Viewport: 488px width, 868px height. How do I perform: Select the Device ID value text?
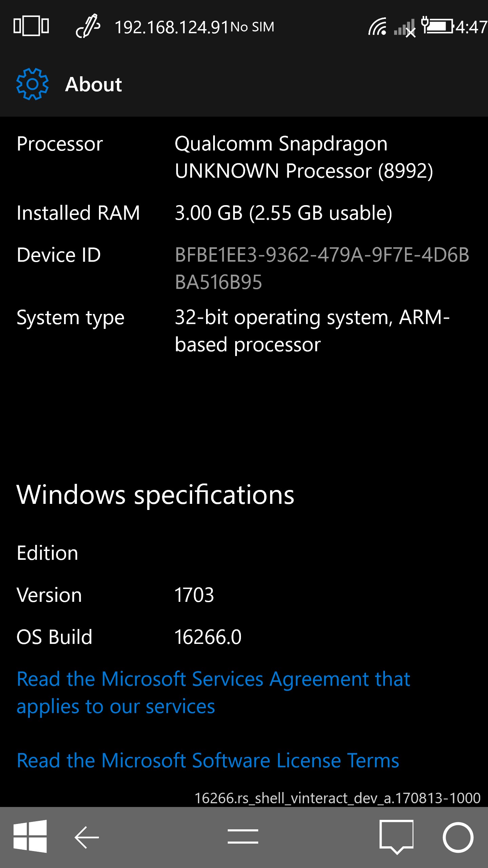(x=322, y=268)
